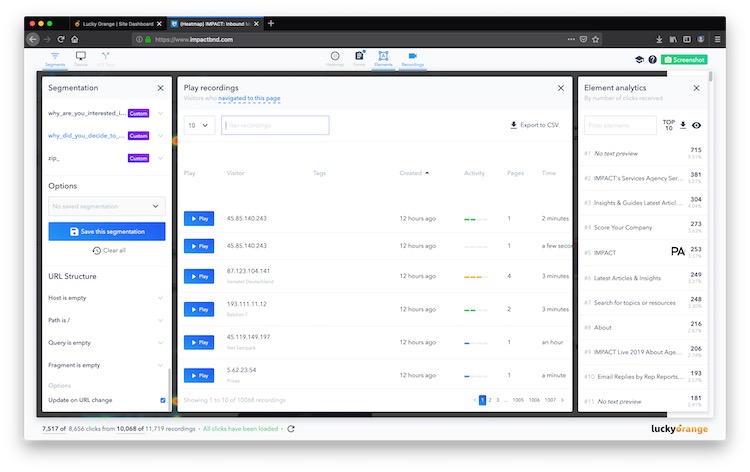750x472 pixels.
Task: Select the TOP 10 filter
Action: [x=669, y=125]
